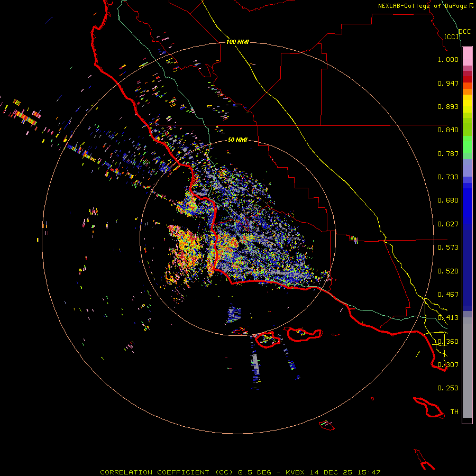Click the 100 NMI range ring label
Screen dimensions: 476x476
(237, 42)
